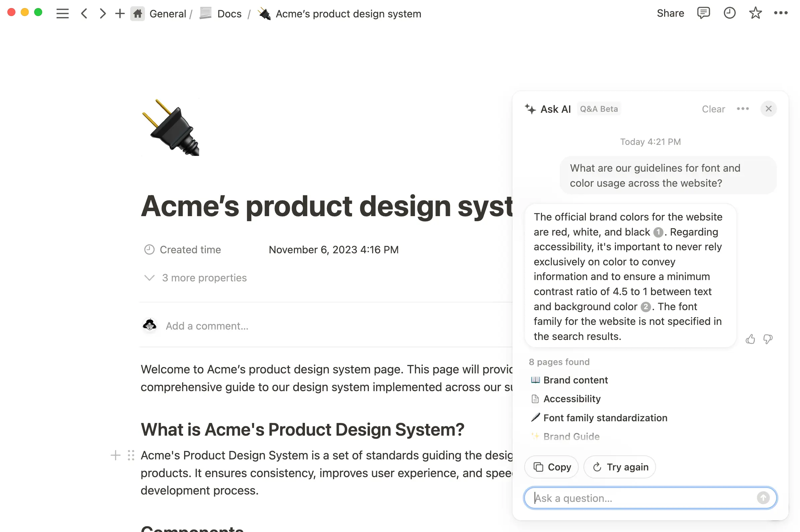This screenshot has height=532, width=800.
Task: Give a thumbs down on the AI answer
Action: (768, 339)
